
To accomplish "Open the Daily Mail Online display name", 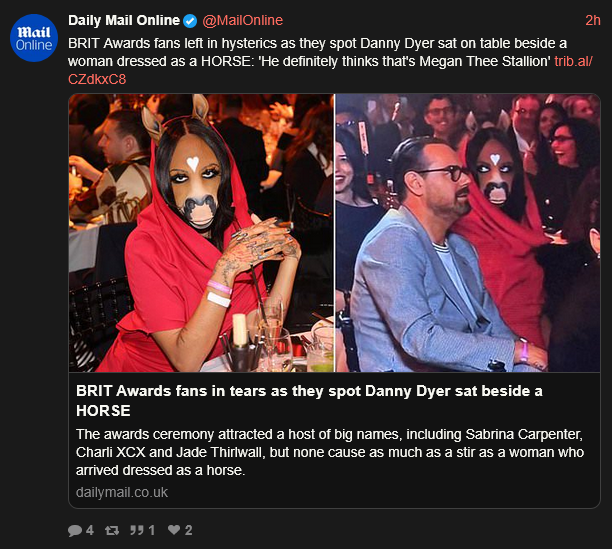I will pos(124,20).
